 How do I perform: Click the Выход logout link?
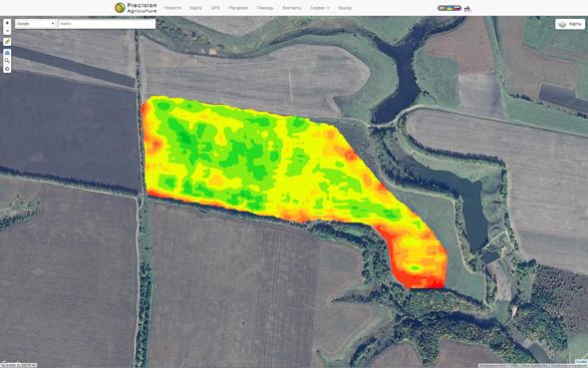344,8
